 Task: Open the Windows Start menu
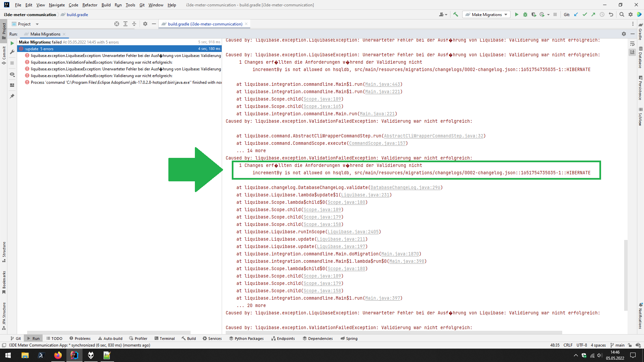click(8, 355)
